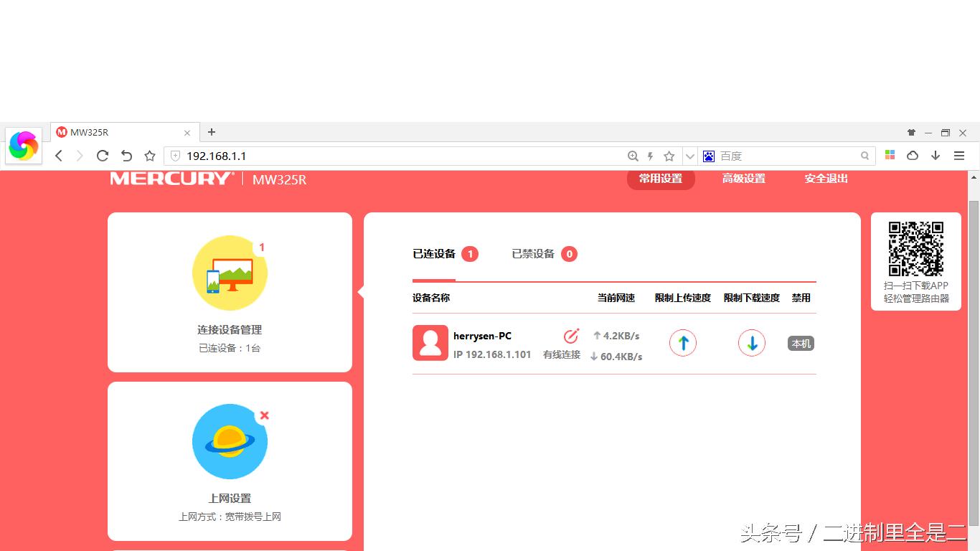Open upload speed limit control for herrysen-PC

[682, 343]
